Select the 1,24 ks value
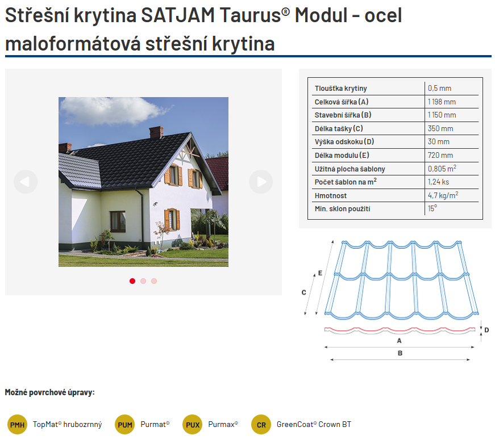This screenshot has width=495, height=448. (x=438, y=182)
